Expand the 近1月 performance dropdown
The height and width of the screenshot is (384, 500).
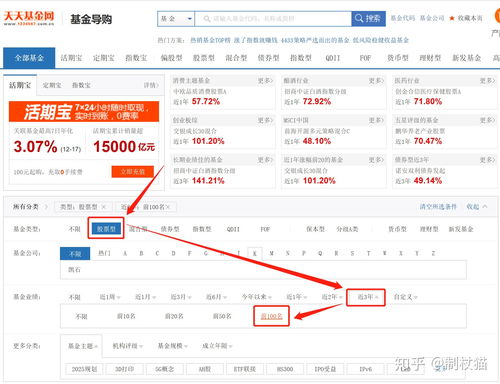(145, 297)
